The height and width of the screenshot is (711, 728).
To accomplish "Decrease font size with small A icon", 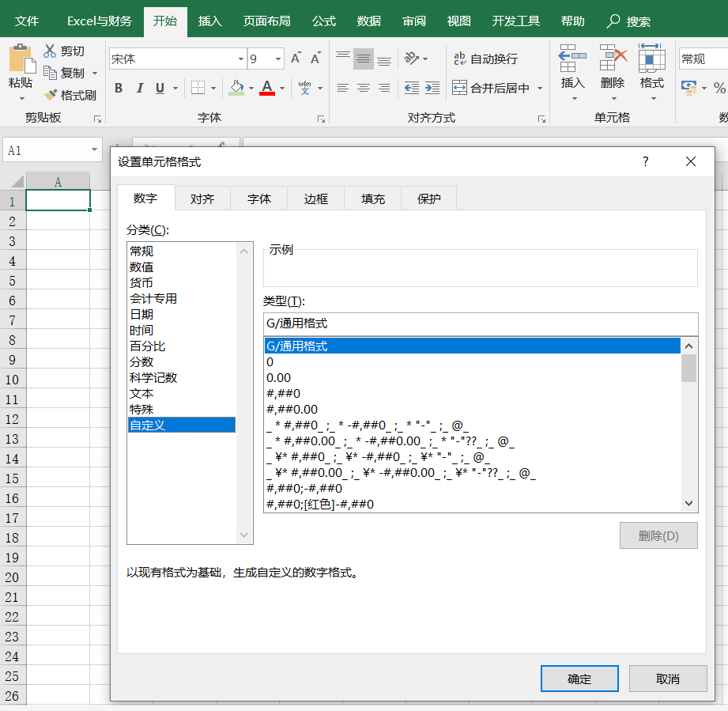I will pyautogui.click(x=315, y=59).
